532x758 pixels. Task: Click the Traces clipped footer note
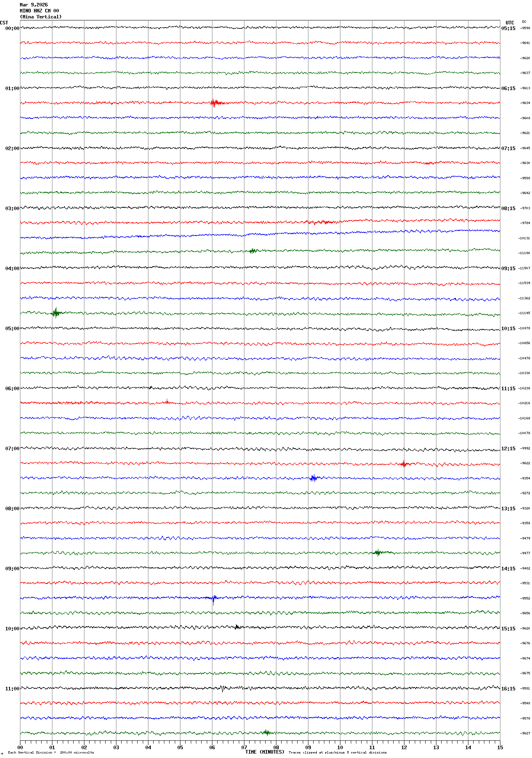338,752
